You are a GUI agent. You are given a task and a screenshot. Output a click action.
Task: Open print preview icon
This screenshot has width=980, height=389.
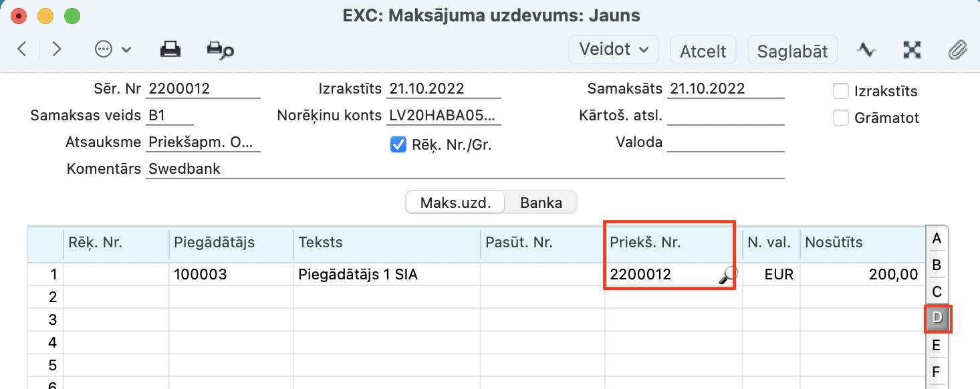pos(220,49)
